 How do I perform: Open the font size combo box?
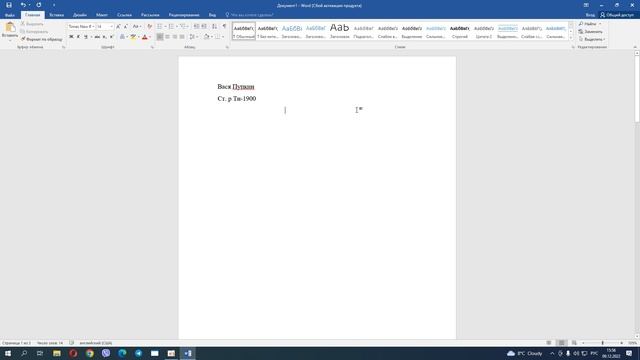[104, 27]
